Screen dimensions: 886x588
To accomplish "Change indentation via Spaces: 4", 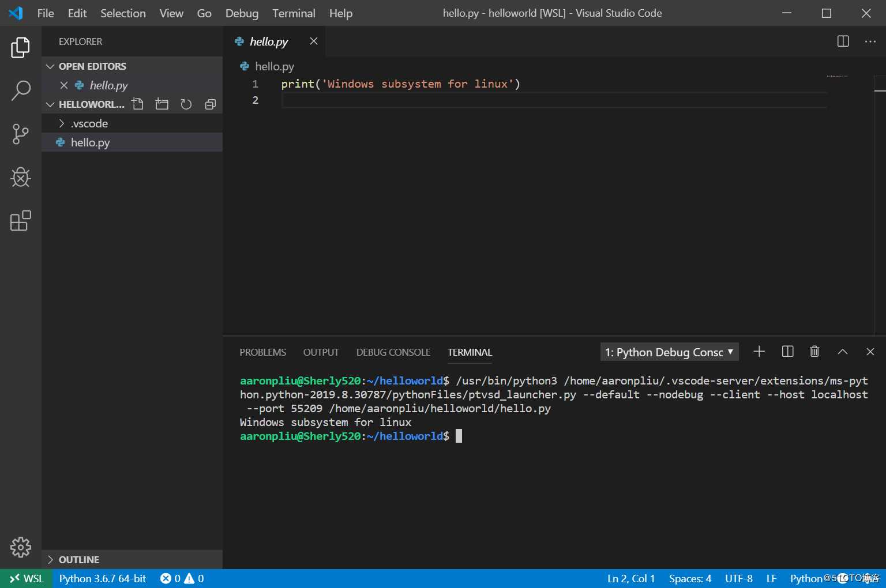I will pyautogui.click(x=690, y=578).
